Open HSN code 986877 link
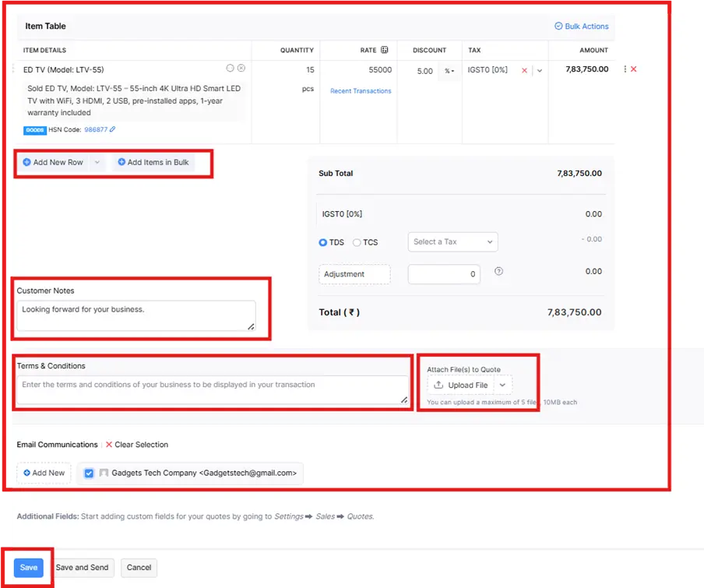The height and width of the screenshot is (588, 704). (96, 129)
